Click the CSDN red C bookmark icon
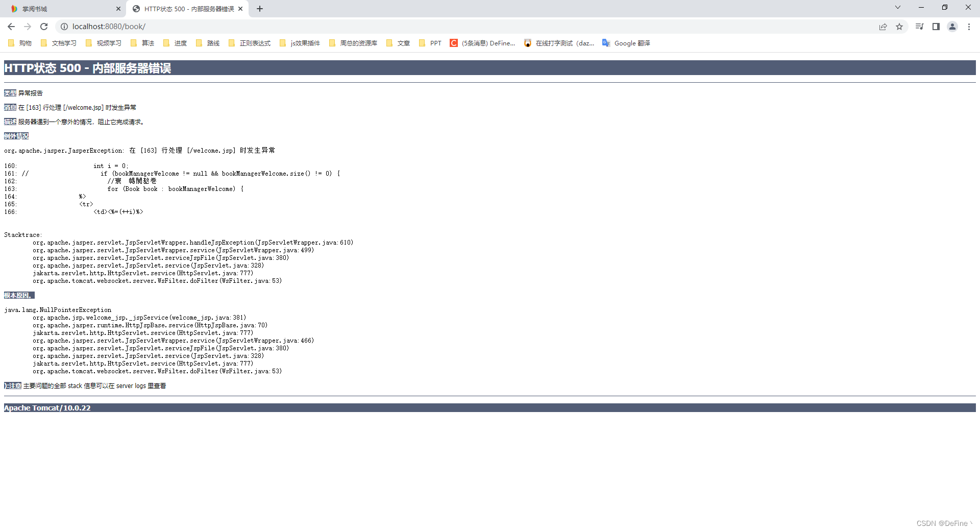This screenshot has height=531, width=980. click(454, 43)
